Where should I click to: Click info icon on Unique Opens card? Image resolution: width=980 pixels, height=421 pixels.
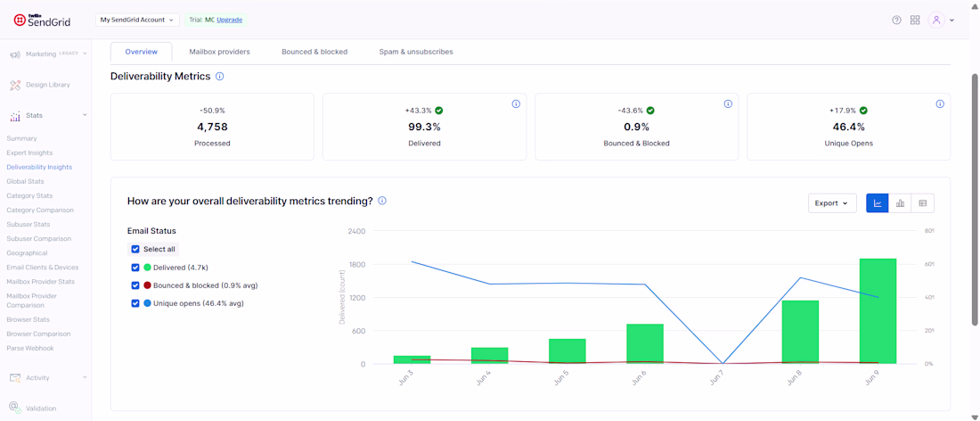940,103
